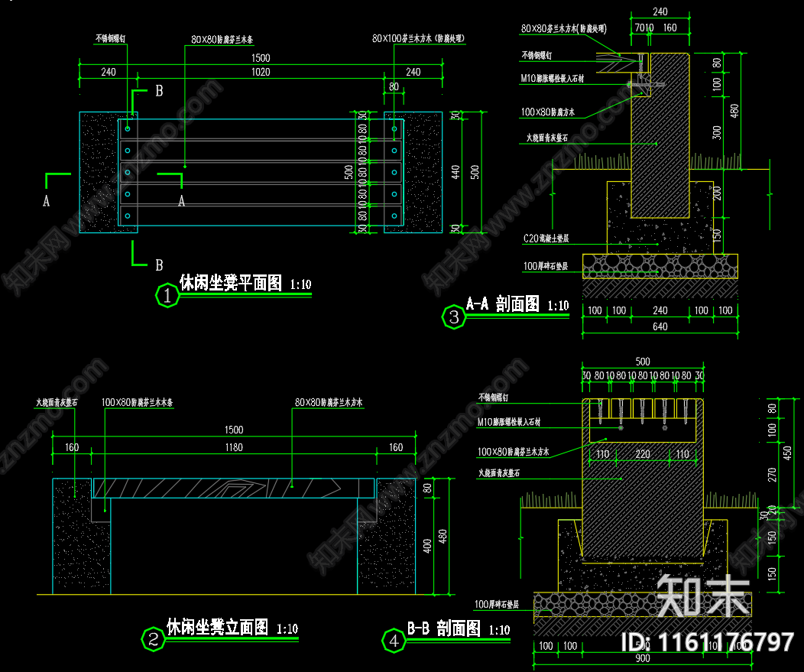Click the circled number 1 view marker
Image resolution: width=804 pixels, height=672 pixels.
[167, 294]
